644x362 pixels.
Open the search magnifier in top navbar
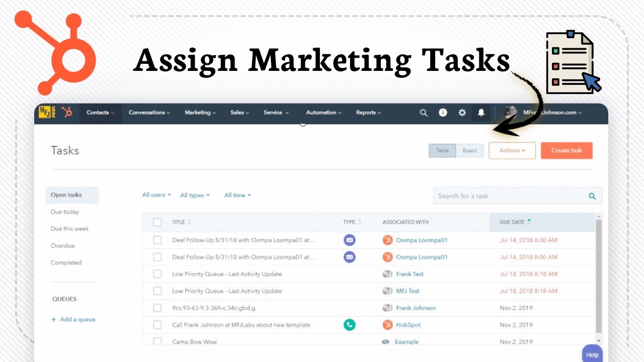(x=424, y=113)
